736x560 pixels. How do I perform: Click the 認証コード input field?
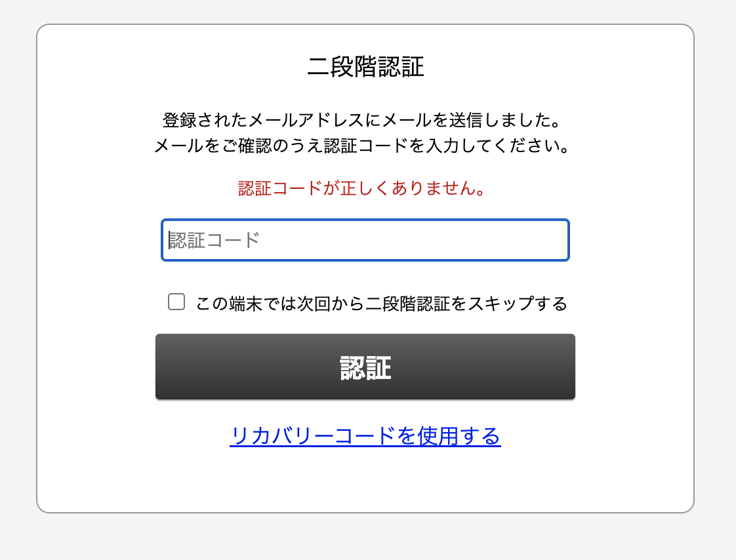coord(365,240)
